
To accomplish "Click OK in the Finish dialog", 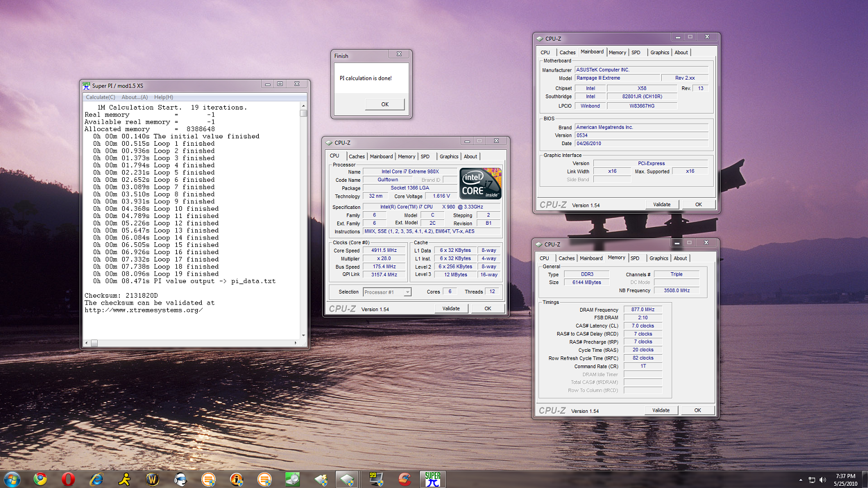I will coord(385,104).
